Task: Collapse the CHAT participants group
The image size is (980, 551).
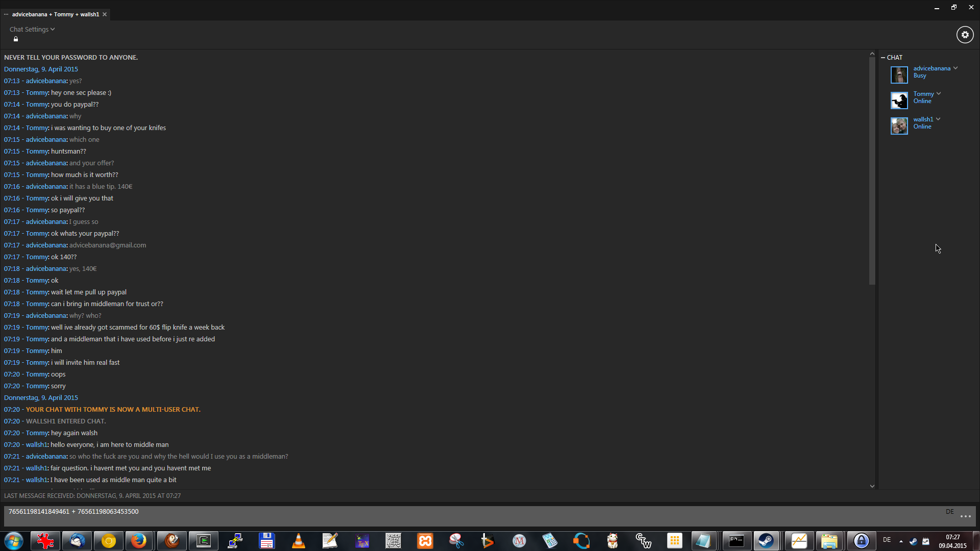Action: point(883,58)
